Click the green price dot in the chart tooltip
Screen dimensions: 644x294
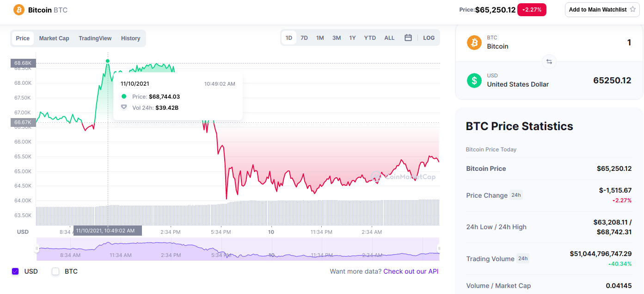[x=123, y=96]
